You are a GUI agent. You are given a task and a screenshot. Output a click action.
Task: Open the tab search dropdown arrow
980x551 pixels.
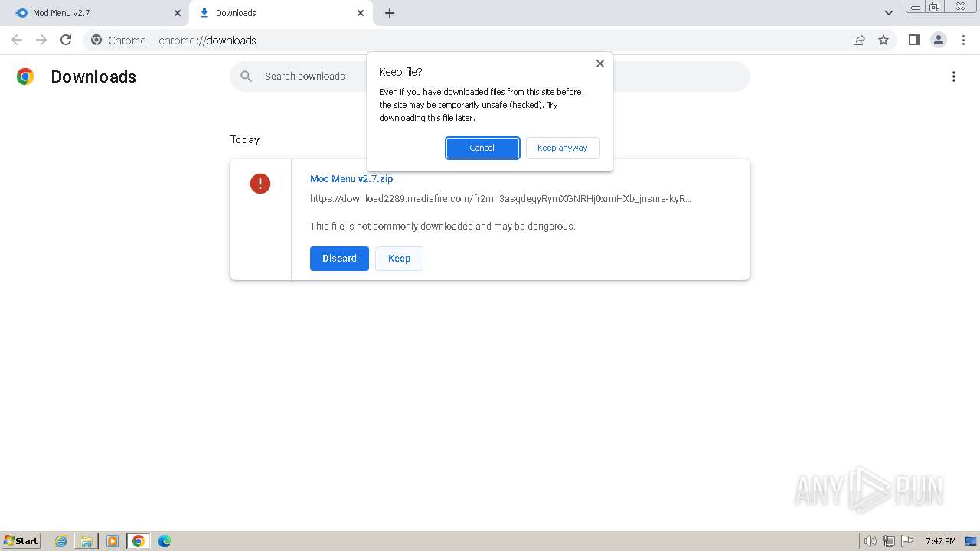click(x=889, y=13)
